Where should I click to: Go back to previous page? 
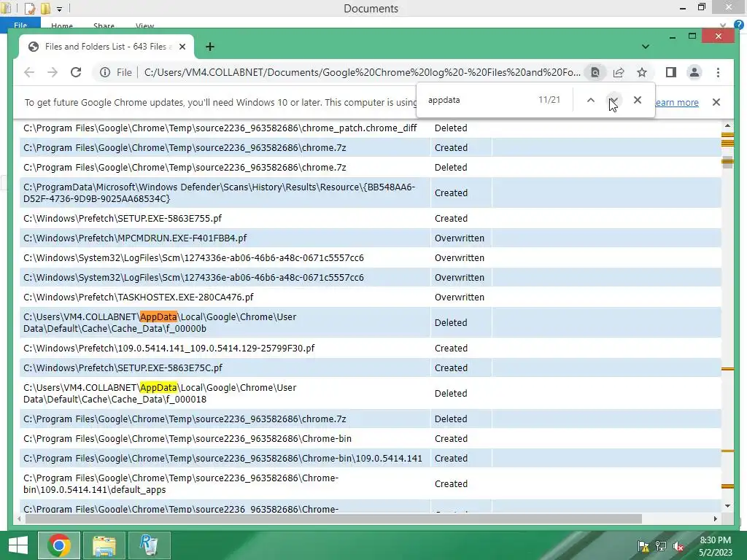[29, 72]
